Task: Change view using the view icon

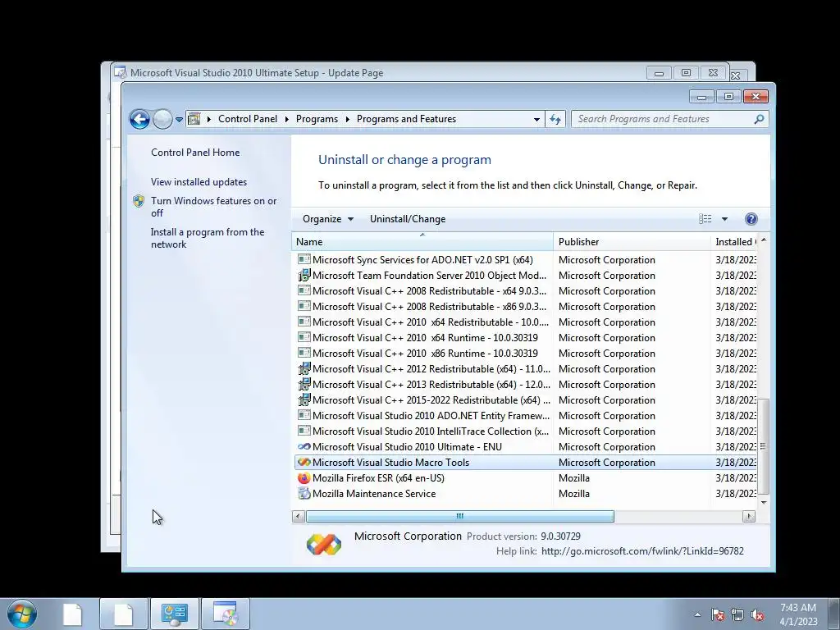Action: 705,218
